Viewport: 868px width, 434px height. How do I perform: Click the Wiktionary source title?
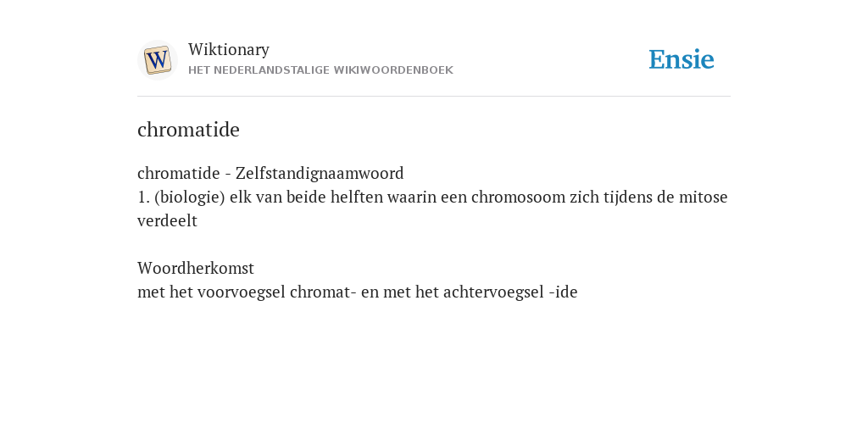229,49
